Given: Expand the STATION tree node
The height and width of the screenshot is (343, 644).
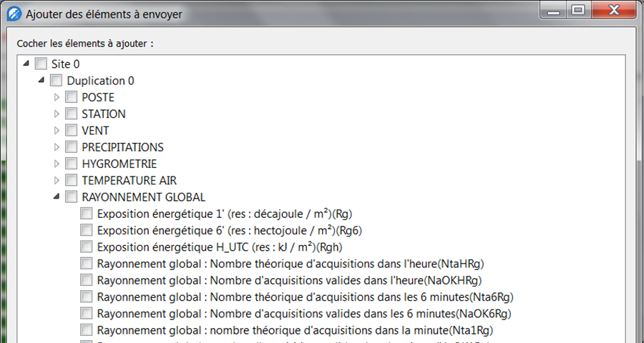Looking at the screenshot, I should (57, 114).
